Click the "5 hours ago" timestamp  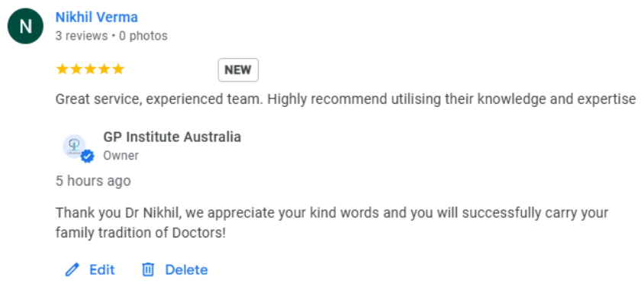[93, 181]
